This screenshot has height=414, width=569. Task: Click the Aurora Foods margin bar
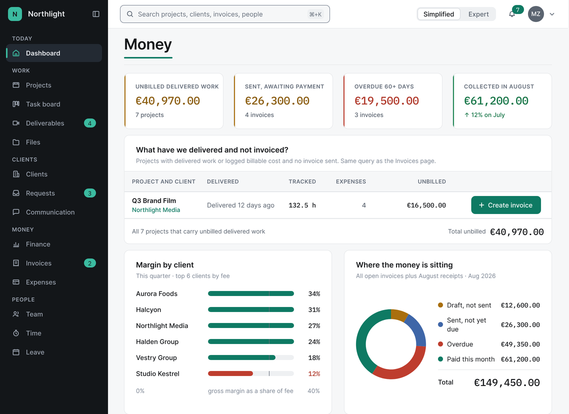click(251, 294)
